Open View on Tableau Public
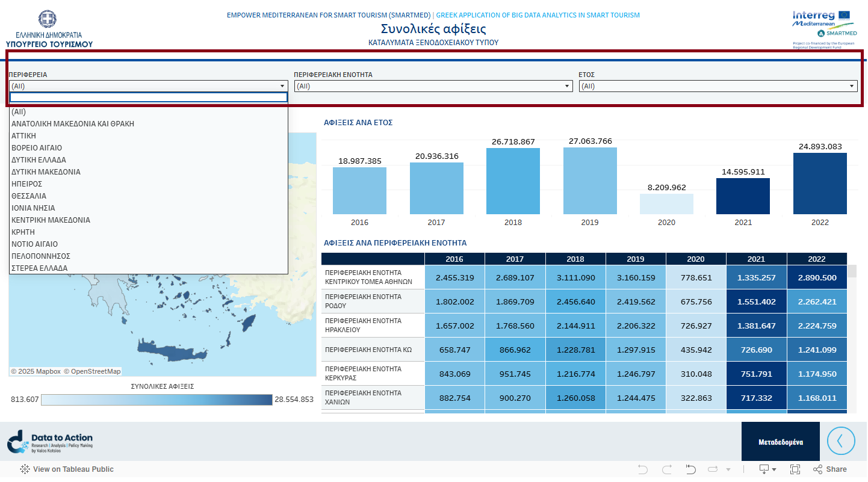 pos(67,469)
